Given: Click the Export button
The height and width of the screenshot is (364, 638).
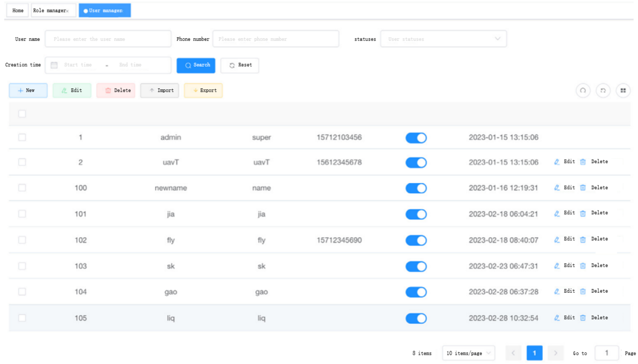Looking at the screenshot, I should (203, 91).
